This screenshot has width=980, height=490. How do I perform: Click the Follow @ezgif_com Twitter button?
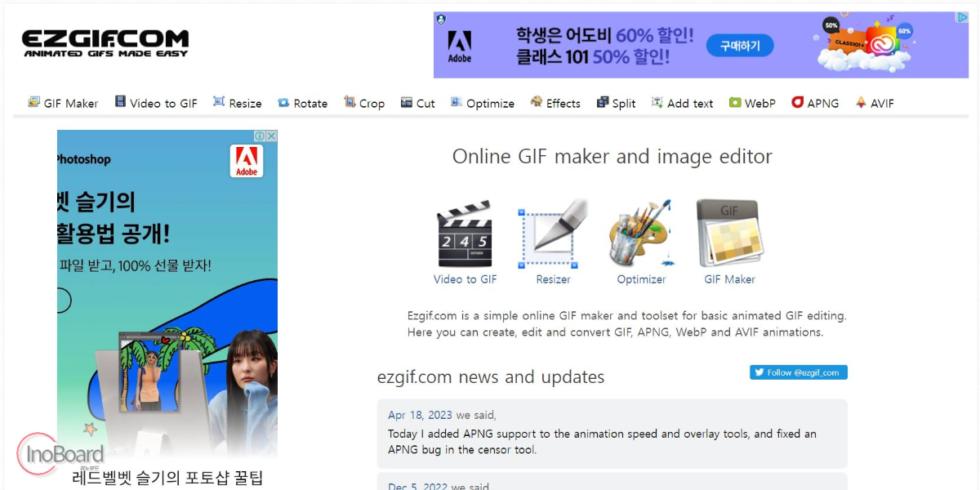[799, 372]
